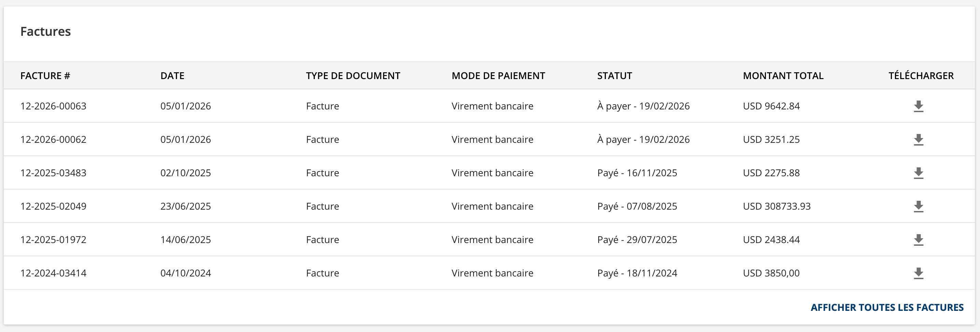The image size is (980, 332).
Task: Click the STATUT column header
Action: tap(614, 76)
